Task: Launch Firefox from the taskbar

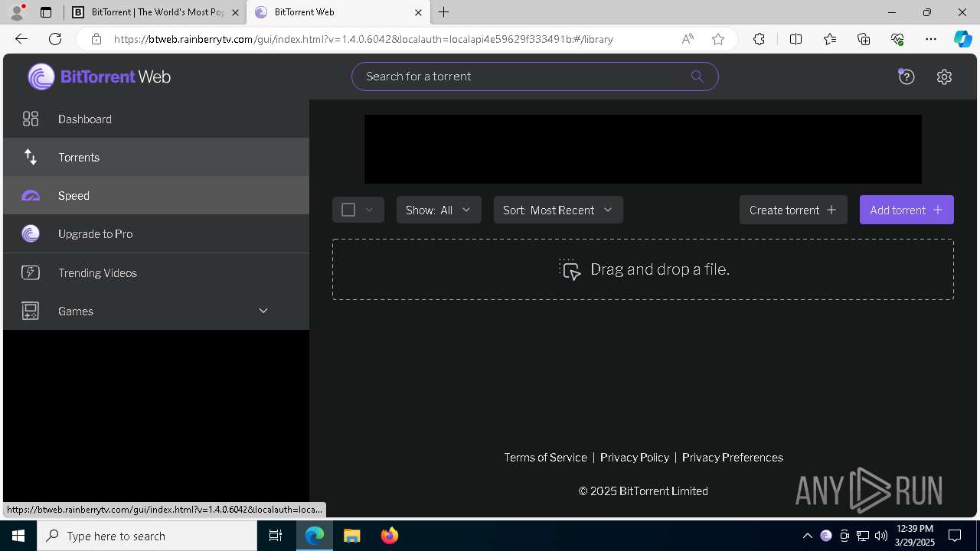Action: click(390, 536)
